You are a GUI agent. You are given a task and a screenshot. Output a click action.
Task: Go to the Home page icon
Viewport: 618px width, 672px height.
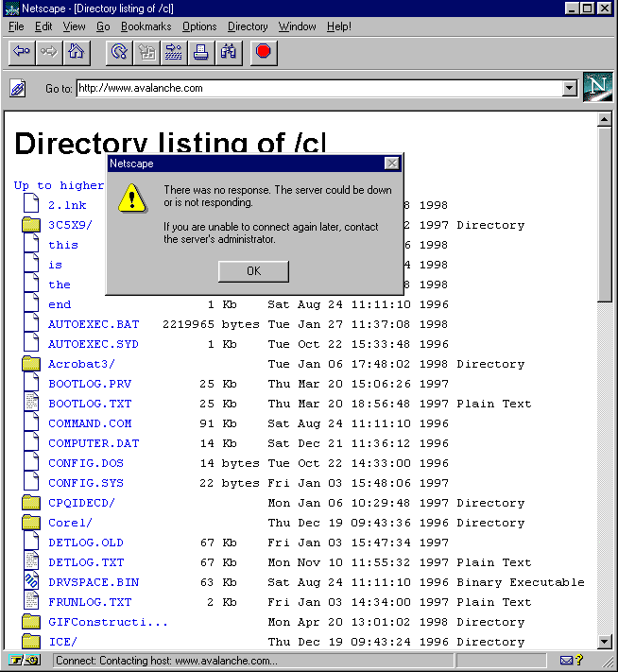click(x=77, y=53)
